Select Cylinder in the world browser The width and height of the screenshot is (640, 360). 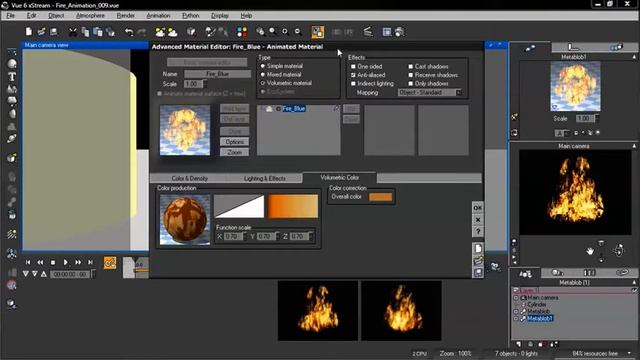pos(536,304)
